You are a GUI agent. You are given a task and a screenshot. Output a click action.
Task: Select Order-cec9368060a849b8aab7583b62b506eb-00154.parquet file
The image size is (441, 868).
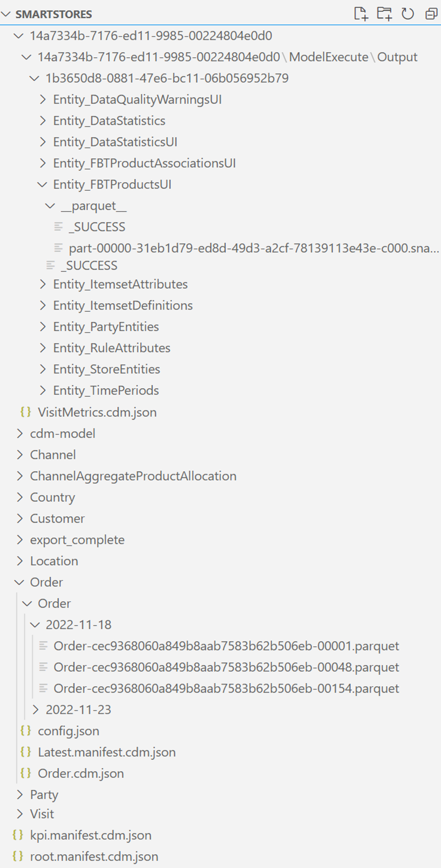coord(226,688)
